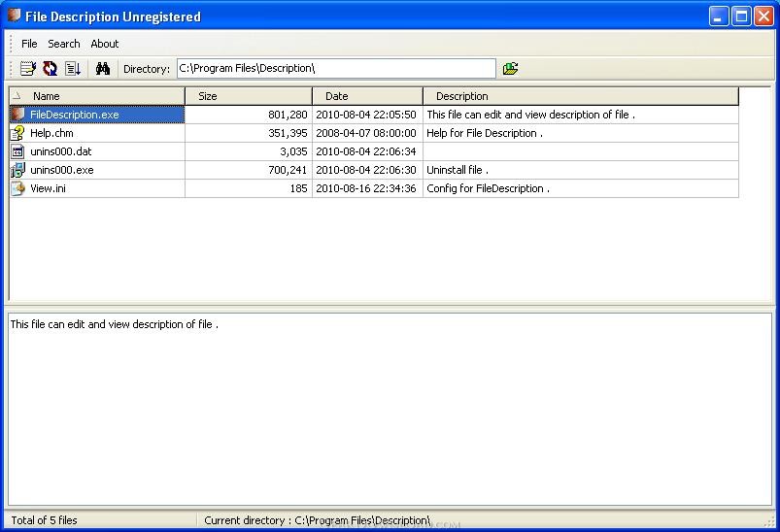
Task: Click the unins000.dat file icon
Action: 17,151
